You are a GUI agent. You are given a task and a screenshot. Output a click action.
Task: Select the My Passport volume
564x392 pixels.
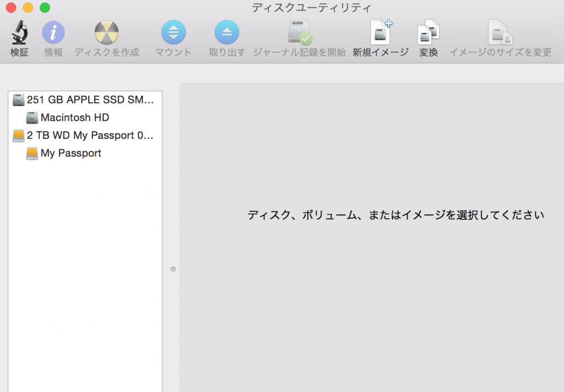70,153
